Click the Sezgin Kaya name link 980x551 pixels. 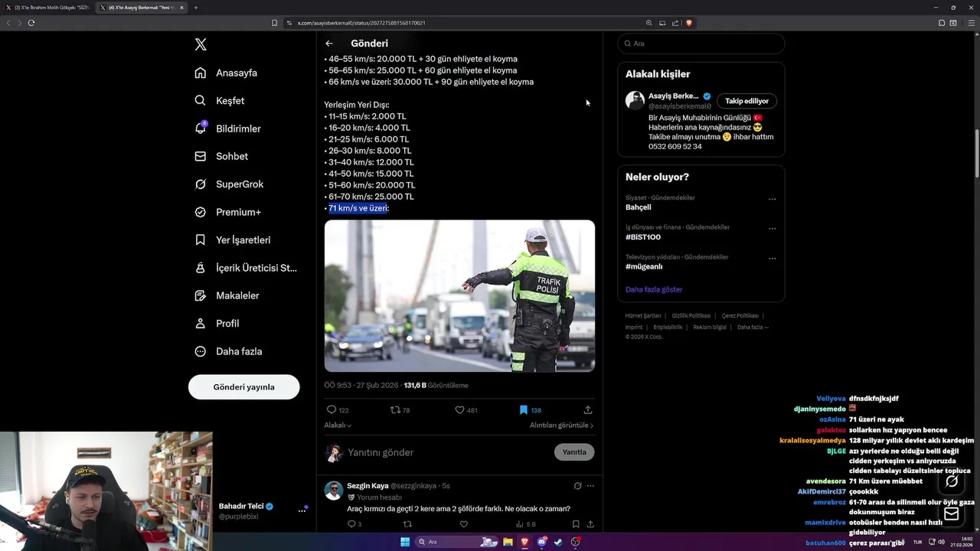coord(367,486)
